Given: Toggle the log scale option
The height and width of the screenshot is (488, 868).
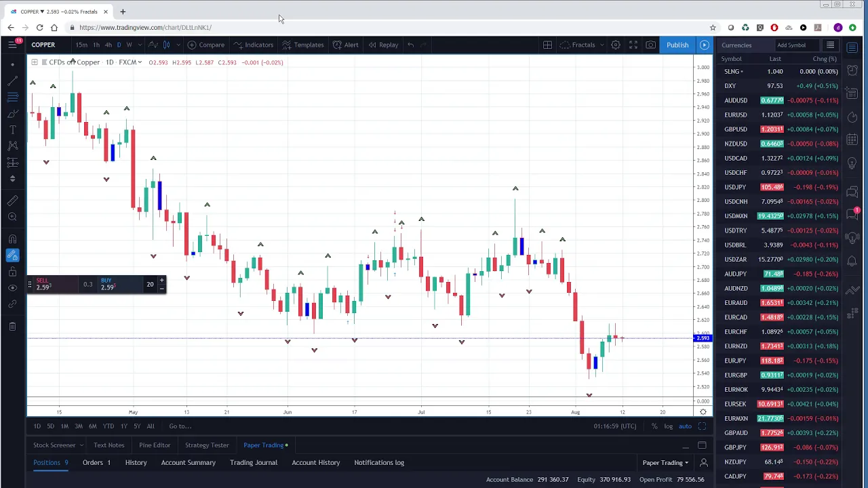Looking at the screenshot, I should [x=669, y=426].
